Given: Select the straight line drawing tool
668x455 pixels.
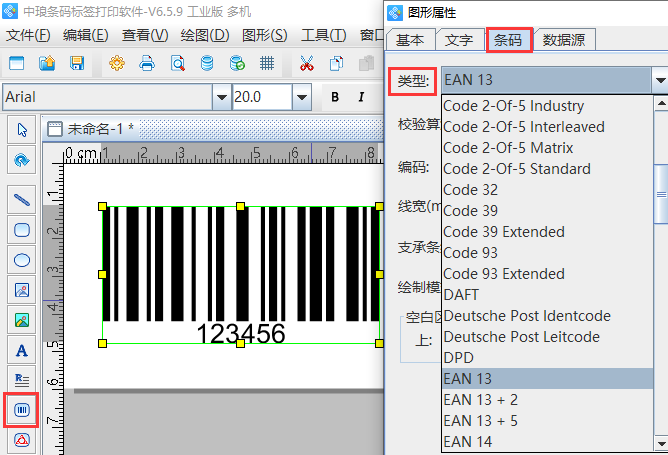Looking at the screenshot, I should point(22,200).
